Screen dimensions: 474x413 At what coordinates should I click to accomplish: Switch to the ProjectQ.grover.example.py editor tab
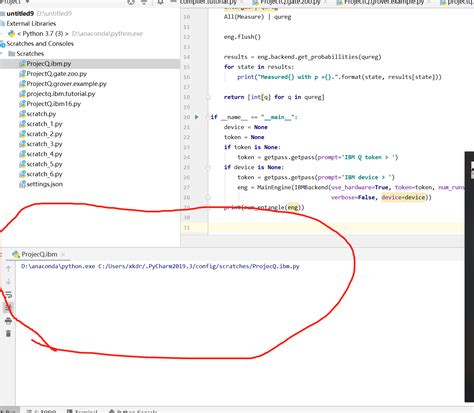click(x=383, y=2)
